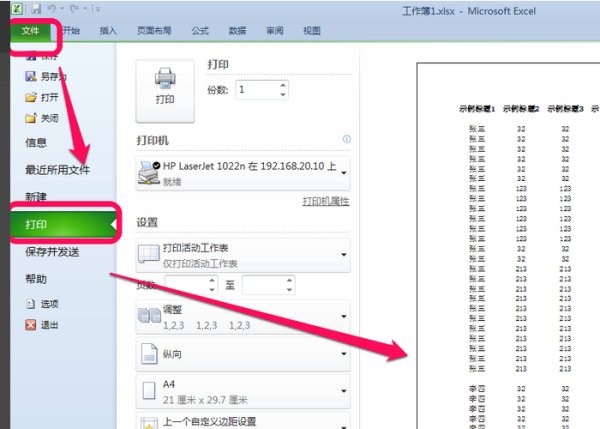This screenshot has height=429, width=600.
Task: Click the HP LaserJet printer icon
Action: click(149, 173)
